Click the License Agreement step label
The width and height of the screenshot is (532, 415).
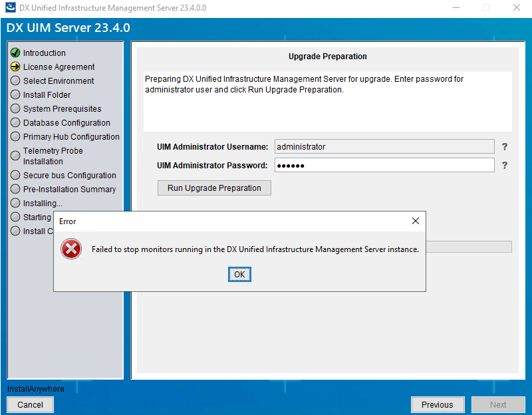(x=59, y=67)
